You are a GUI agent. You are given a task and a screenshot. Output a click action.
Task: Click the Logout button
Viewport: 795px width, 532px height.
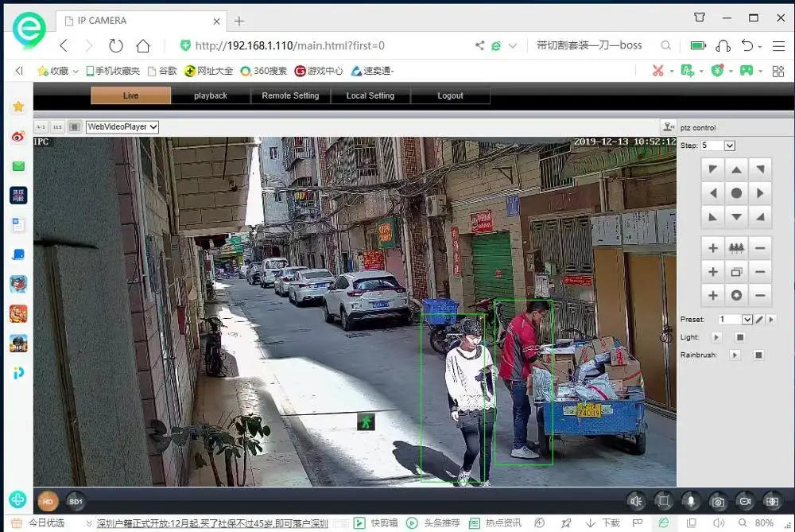450,96
